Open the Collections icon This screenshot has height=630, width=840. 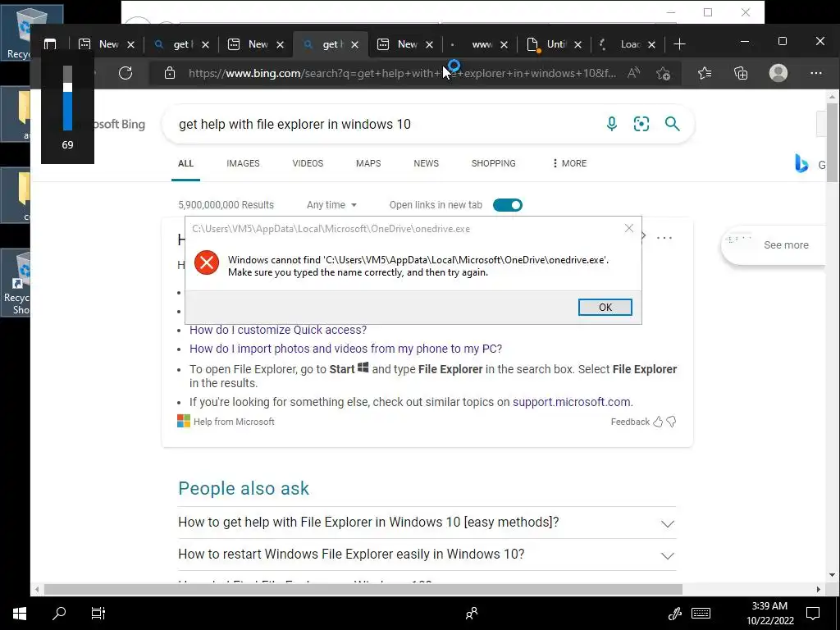[741, 73]
